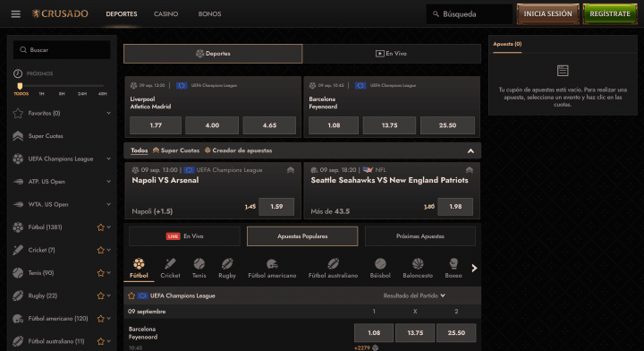Click the Fútbol australiano (11) sidebar icon
Viewport: 644px width, 351px height.
[18, 341]
